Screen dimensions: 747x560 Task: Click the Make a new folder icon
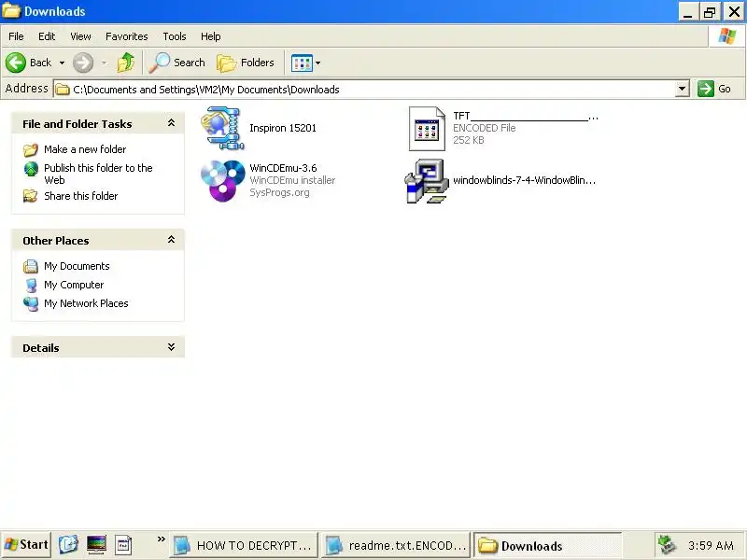[x=31, y=149]
